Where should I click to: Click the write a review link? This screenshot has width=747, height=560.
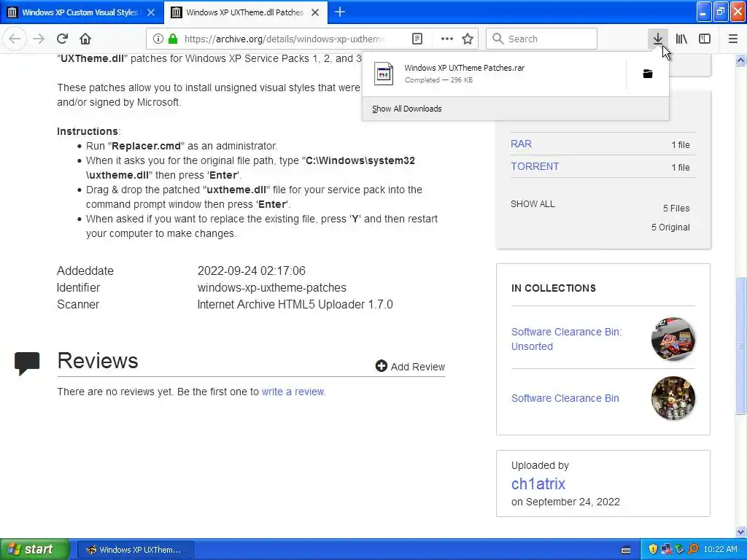(293, 392)
